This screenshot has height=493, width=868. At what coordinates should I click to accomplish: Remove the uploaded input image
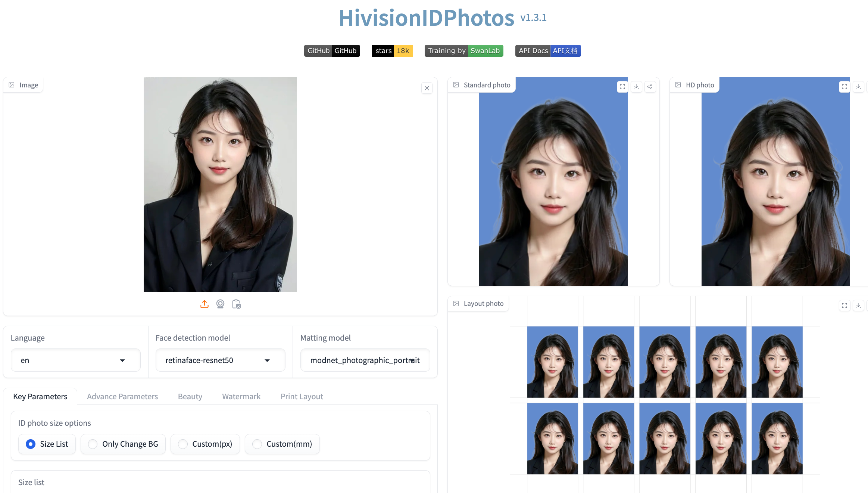tap(427, 88)
